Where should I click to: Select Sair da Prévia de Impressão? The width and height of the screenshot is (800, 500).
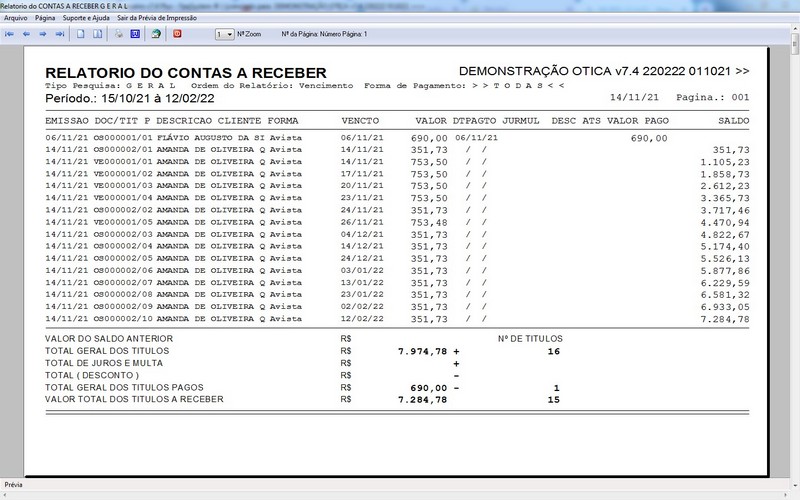point(157,18)
